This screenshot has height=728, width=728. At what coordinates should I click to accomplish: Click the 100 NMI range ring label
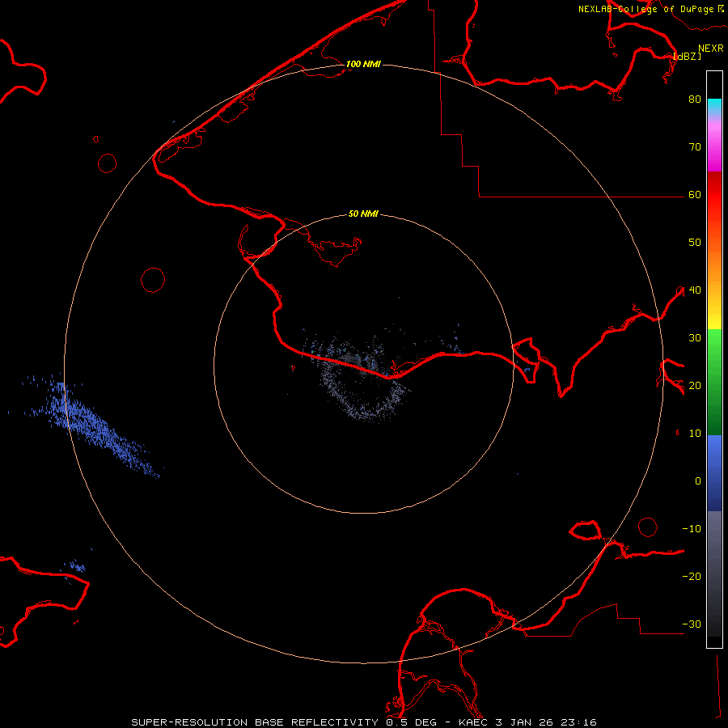point(363,64)
